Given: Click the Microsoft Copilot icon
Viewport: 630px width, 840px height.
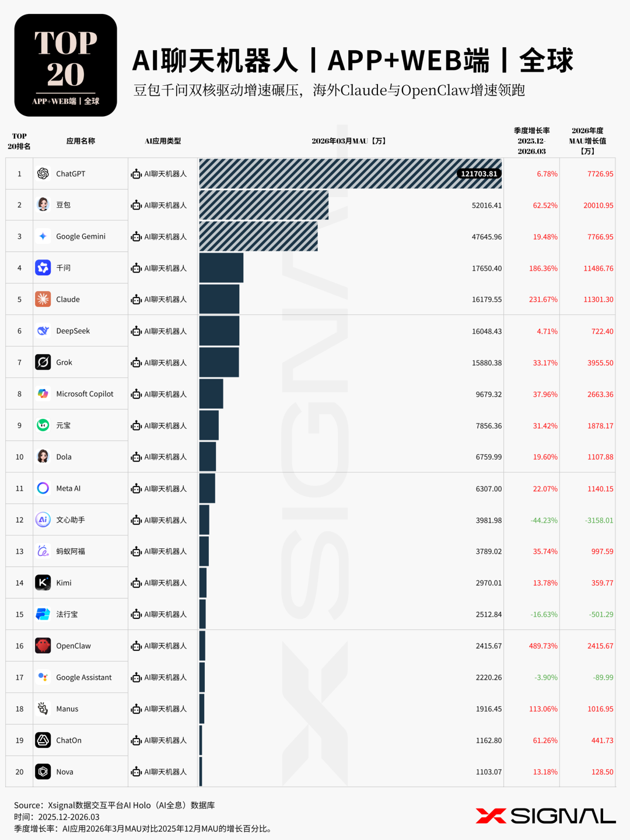Looking at the screenshot, I should coord(43,394).
